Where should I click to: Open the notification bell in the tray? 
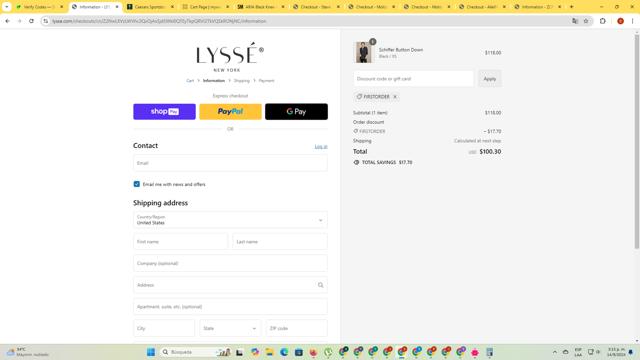631,352
